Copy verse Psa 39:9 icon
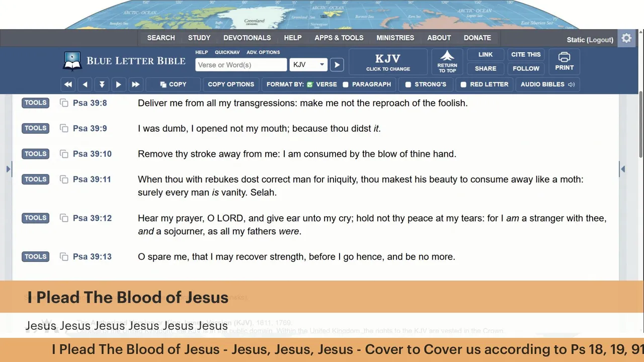 point(64,128)
